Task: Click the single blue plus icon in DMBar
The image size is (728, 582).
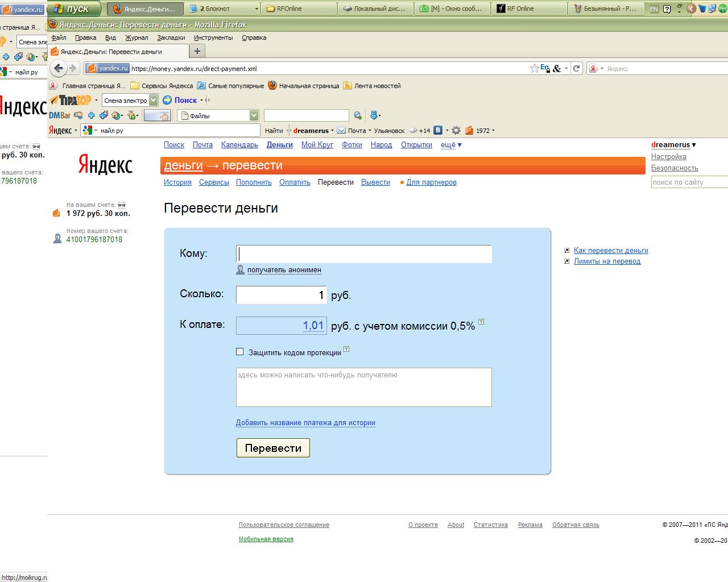Action: (91, 115)
